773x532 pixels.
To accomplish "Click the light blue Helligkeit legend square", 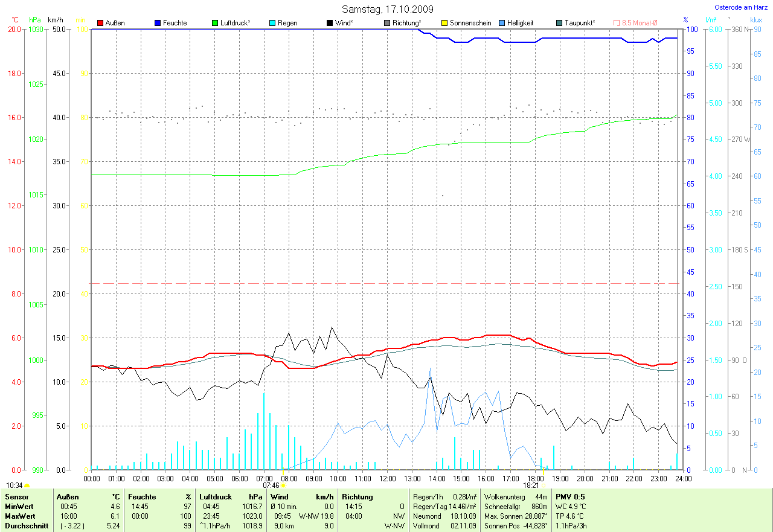I will pyautogui.click(x=502, y=23).
